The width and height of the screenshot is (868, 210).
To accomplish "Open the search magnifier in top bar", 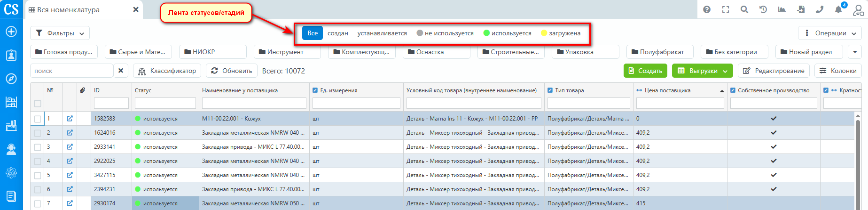I will coord(744,9).
